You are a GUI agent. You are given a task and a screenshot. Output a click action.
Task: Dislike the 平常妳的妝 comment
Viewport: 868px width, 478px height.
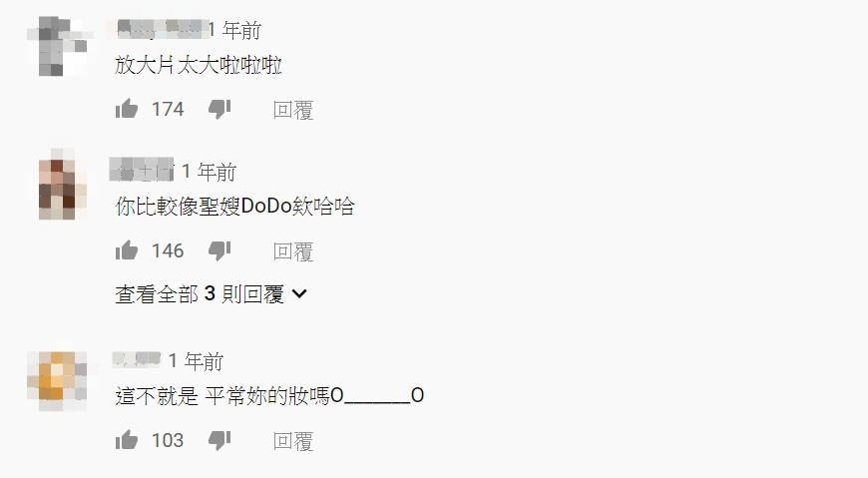click(x=219, y=440)
